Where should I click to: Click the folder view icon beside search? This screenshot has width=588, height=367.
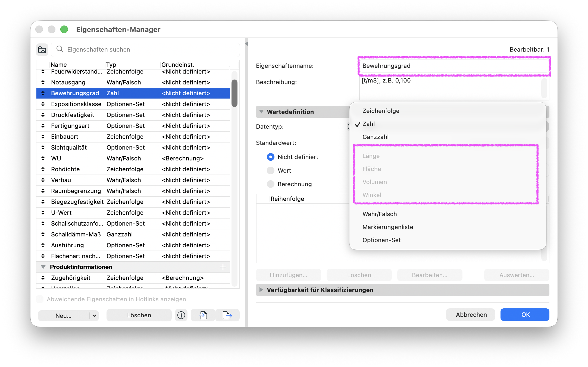coord(42,50)
